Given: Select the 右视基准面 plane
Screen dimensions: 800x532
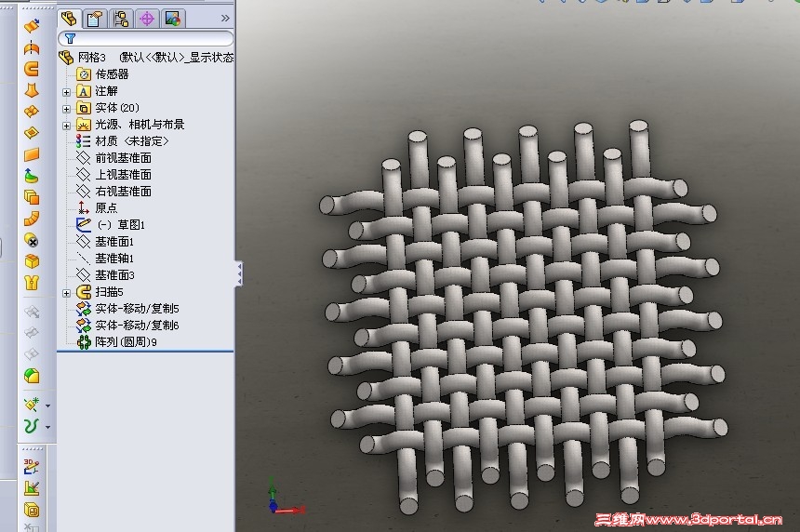Looking at the screenshot, I should [113, 192].
